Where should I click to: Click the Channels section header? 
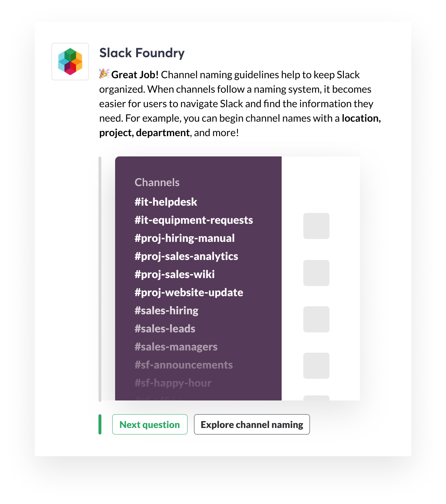pyautogui.click(x=157, y=182)
